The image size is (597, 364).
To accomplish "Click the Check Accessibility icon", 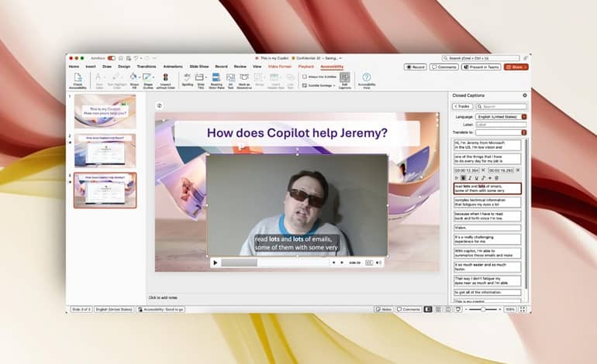I will [78, 78].
